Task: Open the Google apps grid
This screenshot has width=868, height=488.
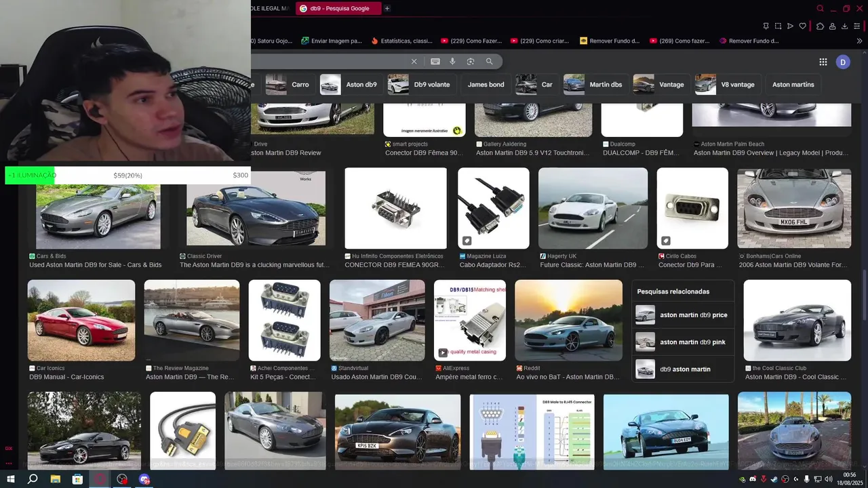Action: pos(823,62)
